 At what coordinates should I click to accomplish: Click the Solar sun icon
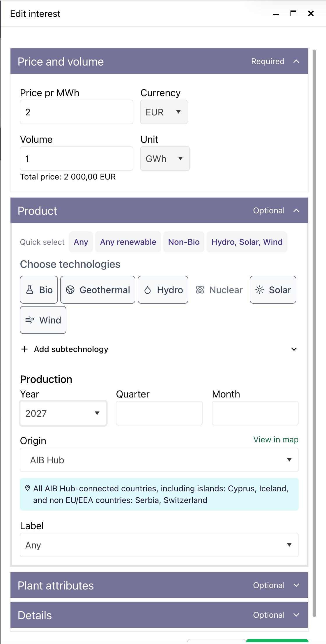pos(259,290)
